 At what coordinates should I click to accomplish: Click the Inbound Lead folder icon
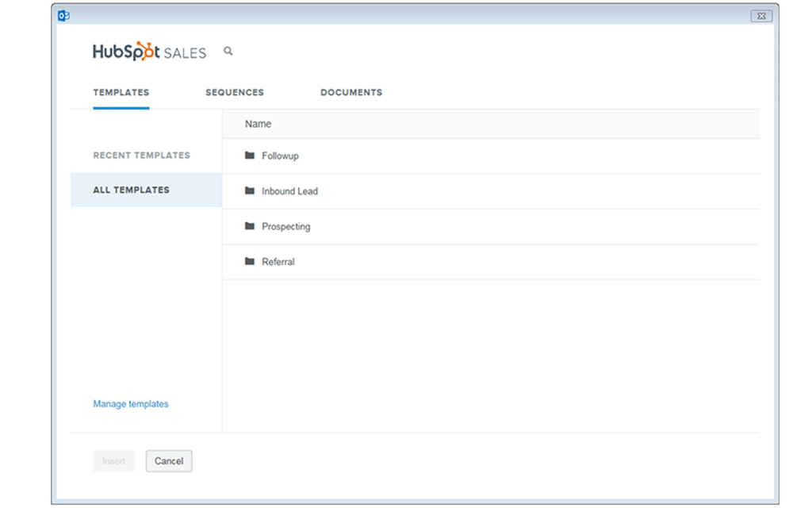pyautogui.click(x=250, y=191)
